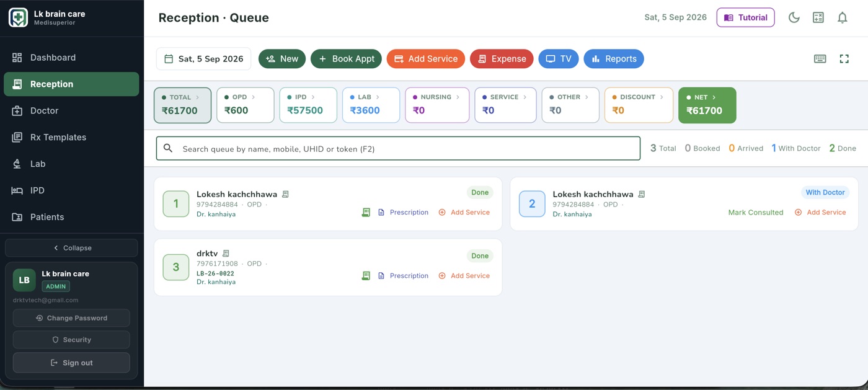Open date picker Sat, 5 Sep 2026
Screen dimensions: 868x390
[x=203, y=59]
